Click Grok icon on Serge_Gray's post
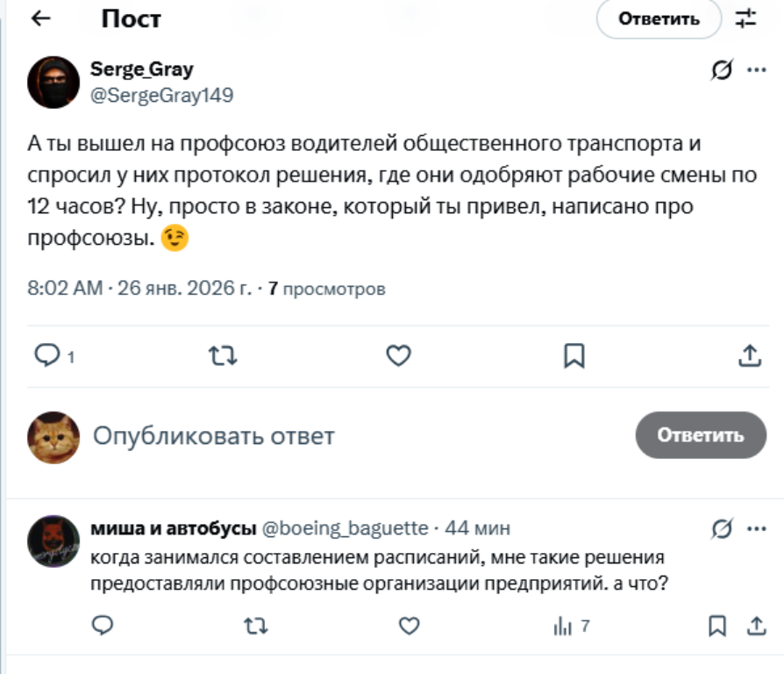The image size is (784, 674). [722, 71]
